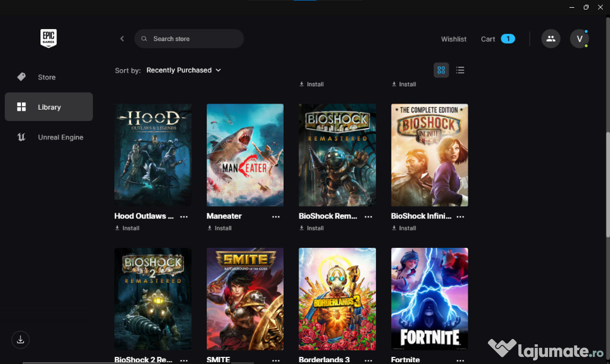
Task: Install BioShock Infinite Complete Edition
Action: (x=403, y=228)
